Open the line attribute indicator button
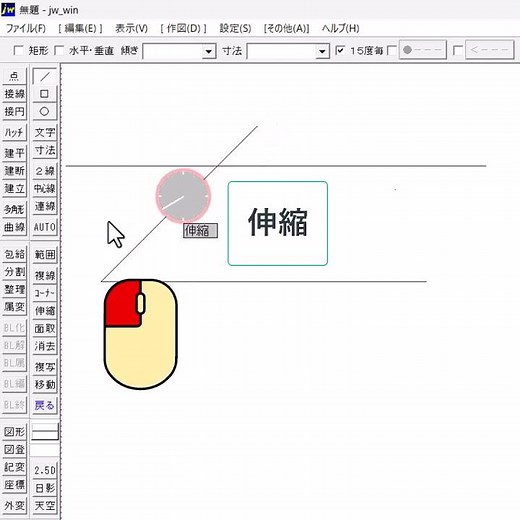 [x=45, y=432]
